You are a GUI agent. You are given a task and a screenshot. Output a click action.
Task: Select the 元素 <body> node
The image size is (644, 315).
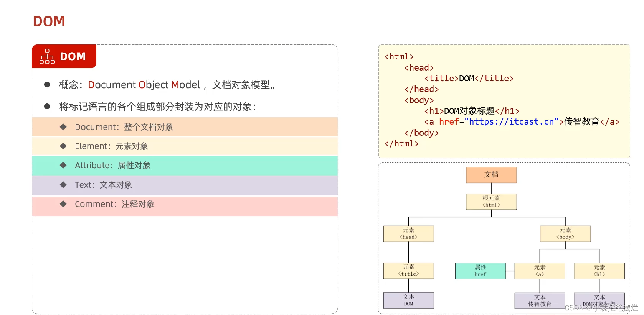point(565,234)
